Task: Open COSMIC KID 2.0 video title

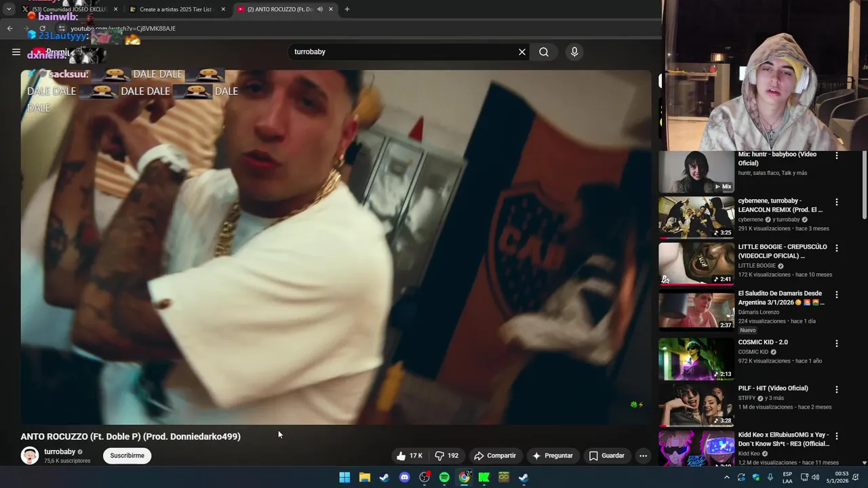Action: coord(763,342)
